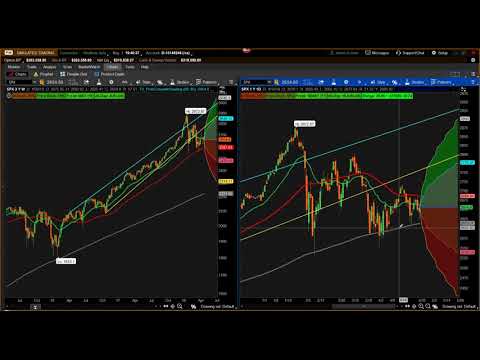Click the left chart zoom magnifier icon

click(x=180, y=306)
